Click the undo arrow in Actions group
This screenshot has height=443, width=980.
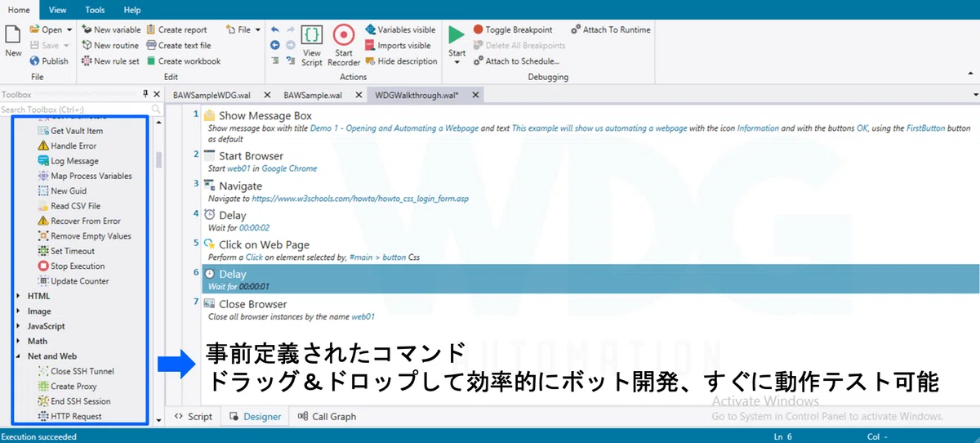(x=275, y=29)
